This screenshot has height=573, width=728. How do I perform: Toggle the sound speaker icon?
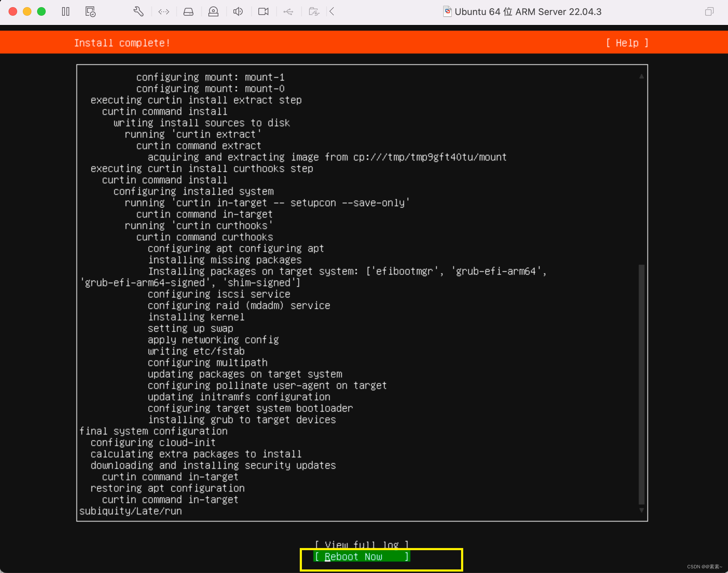[x=238, y=12]
